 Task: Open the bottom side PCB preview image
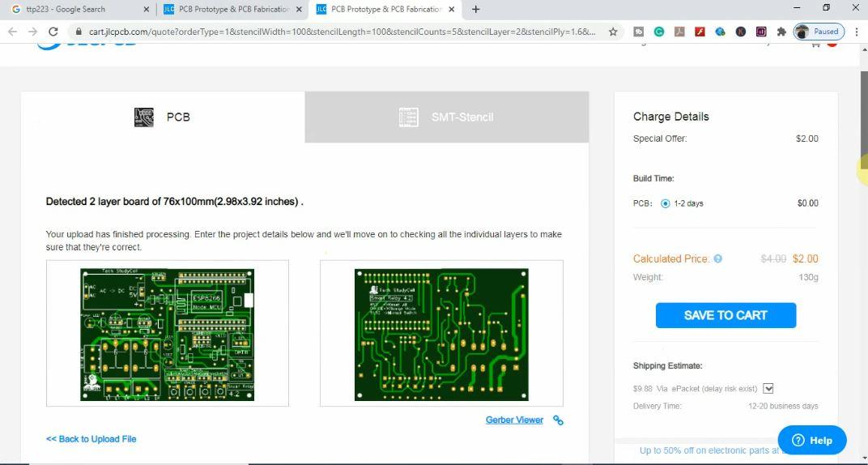442,334
